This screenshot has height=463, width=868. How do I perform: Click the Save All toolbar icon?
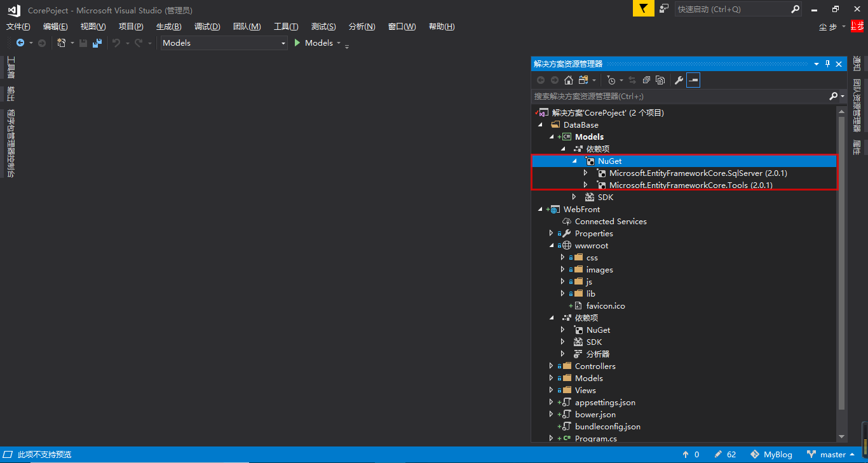click(x=97, y=43)
